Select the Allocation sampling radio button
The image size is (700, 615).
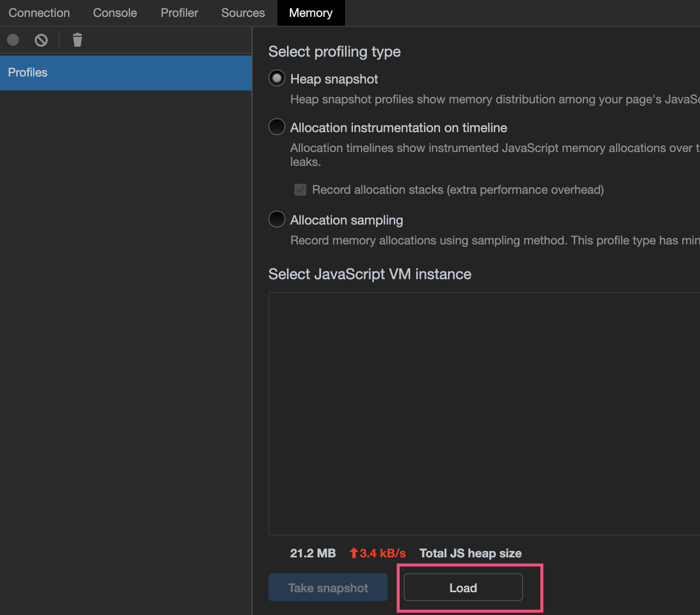pos(277,220)
